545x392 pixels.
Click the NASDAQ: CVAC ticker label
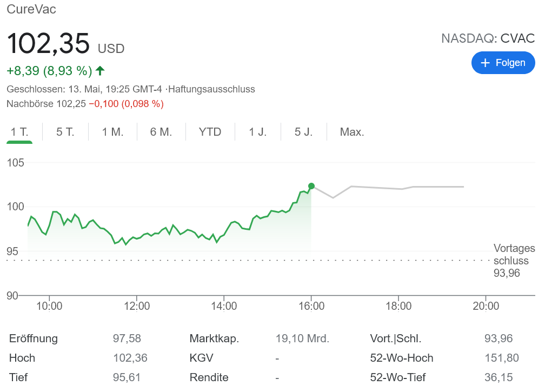tap(488, 38)
